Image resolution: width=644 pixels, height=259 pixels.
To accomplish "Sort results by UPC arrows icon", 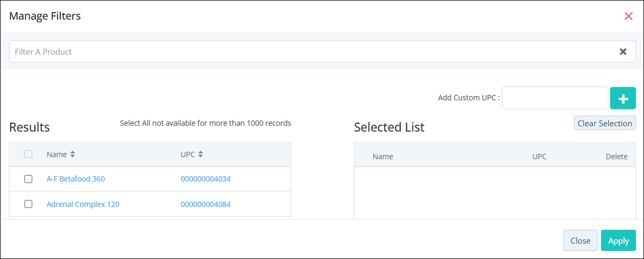I will click(x=201, y=154).
